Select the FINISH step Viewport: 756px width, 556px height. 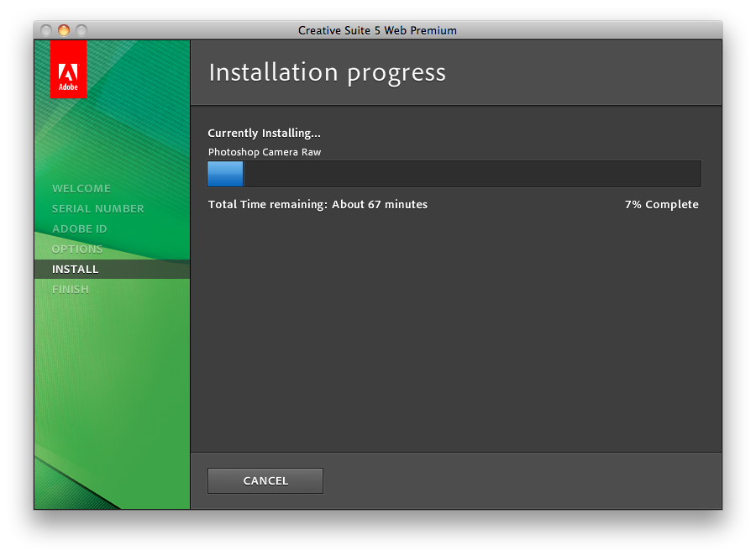(x=71, y=289)
